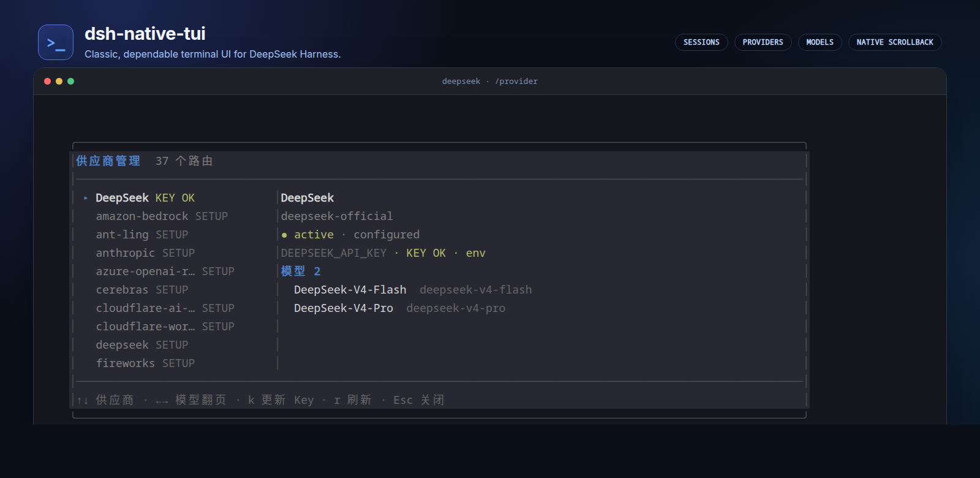Select the cloudflare-wor… SETUP provider
The width and height of the screenshot is (980, 478).
coord(165,327)
